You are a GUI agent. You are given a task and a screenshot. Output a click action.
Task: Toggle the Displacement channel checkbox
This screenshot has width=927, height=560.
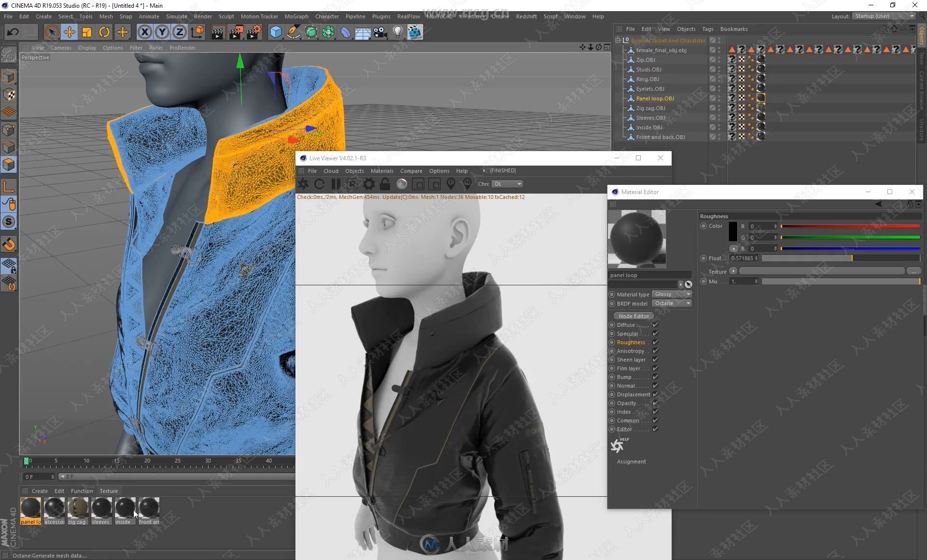tap(655, 394)
